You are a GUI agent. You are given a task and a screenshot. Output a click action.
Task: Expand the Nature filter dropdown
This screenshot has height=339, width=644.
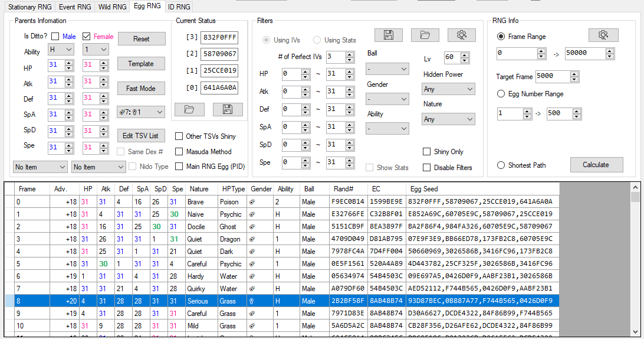coord(448,119)
